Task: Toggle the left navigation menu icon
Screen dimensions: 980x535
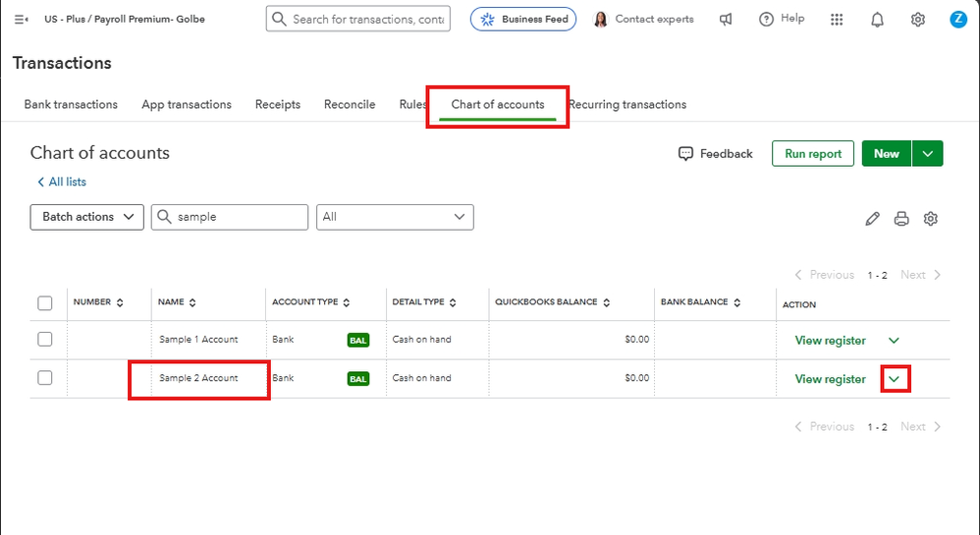Action: click(x=22, y=20)
